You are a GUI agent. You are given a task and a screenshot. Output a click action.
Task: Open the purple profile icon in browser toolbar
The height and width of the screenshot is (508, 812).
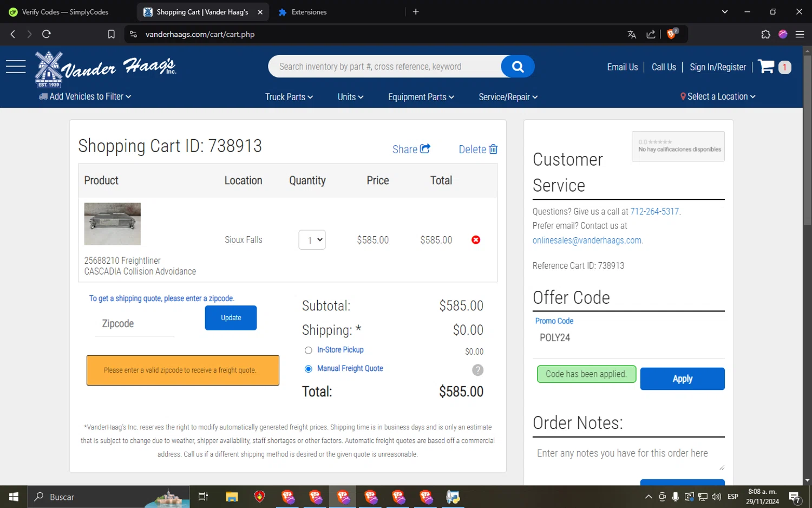tap(783, 34)
